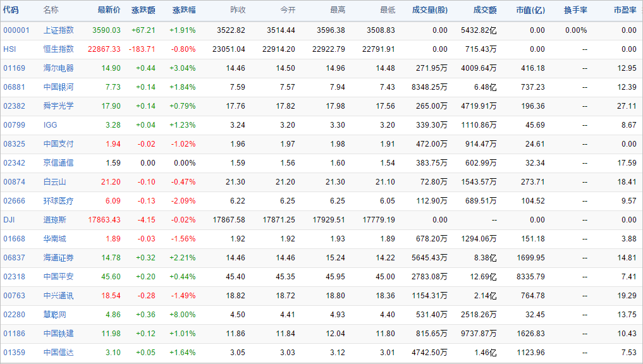643x364 pixels.
Task: Open stock code 02382 link
Action: (15, 106)
